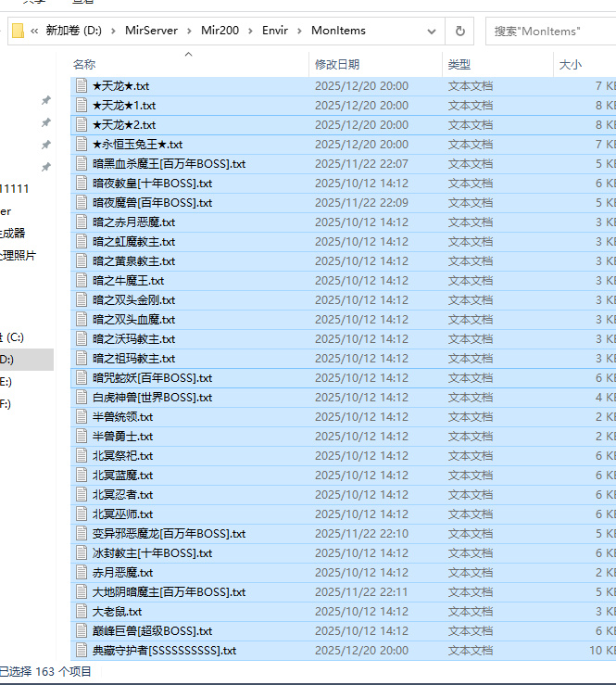Select file icon of 暗之双头金刚.txt
Viewport: 616px width, 685px height.
pos(82,299)
